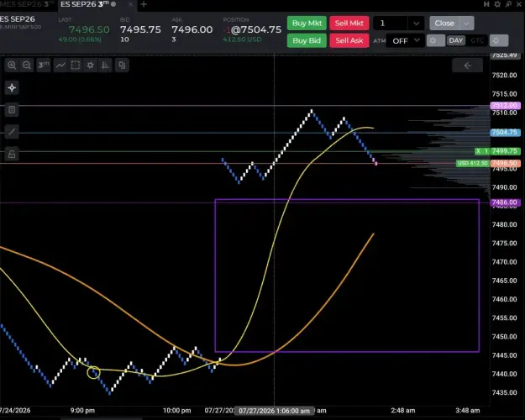This screenshot has height=420, width=525.
Task: Click the 7520.00 price axis label
Action: [x=504, y=75]
